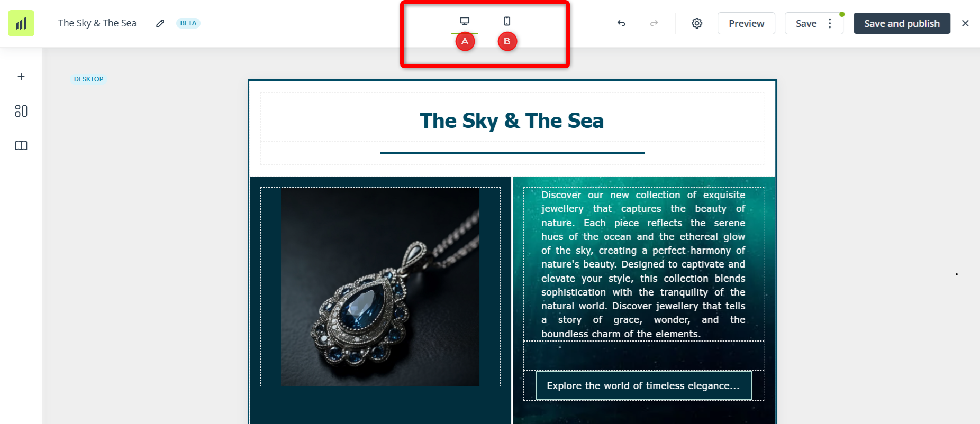
Task: Edit template name with pencil icon
Action: 160,23
